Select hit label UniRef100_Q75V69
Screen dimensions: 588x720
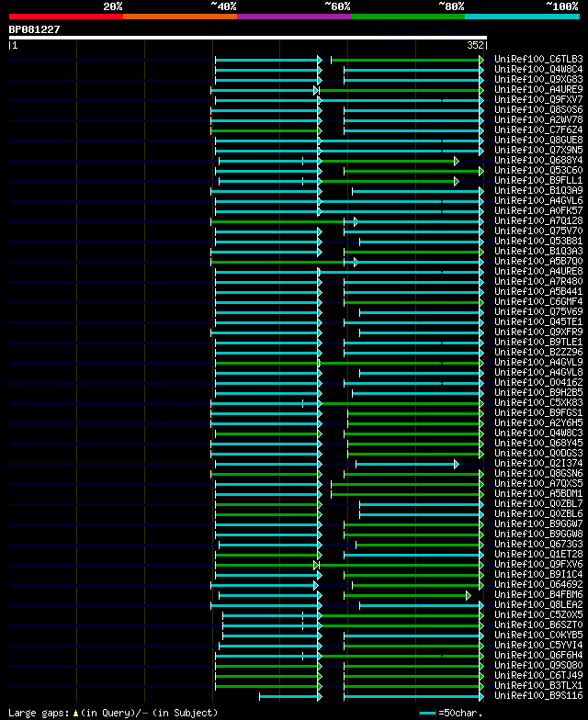(x=538, y=312)
